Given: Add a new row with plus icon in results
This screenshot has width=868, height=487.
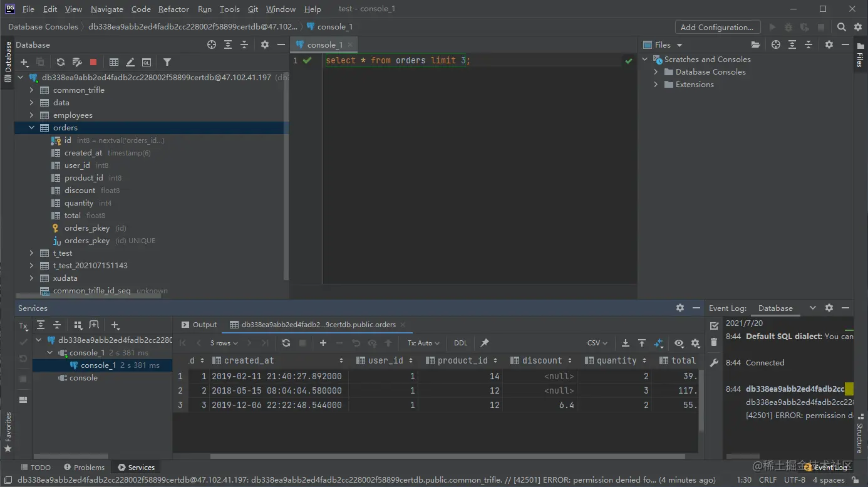Looking at the screenshot, I should point(323,343).
